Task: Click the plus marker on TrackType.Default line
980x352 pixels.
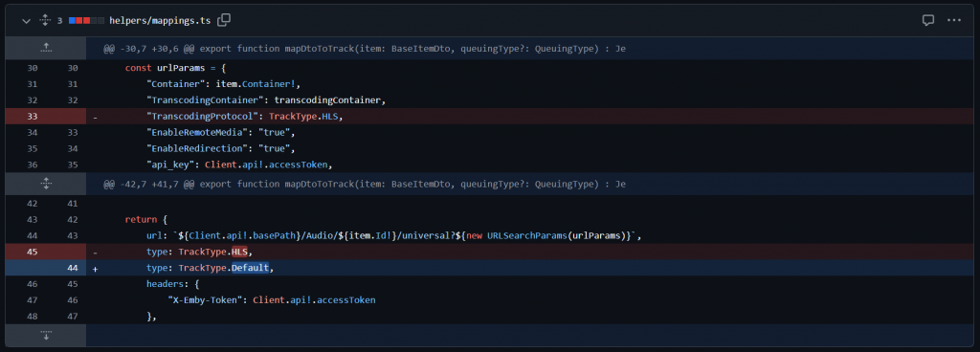Action: (x=96, y=269)
